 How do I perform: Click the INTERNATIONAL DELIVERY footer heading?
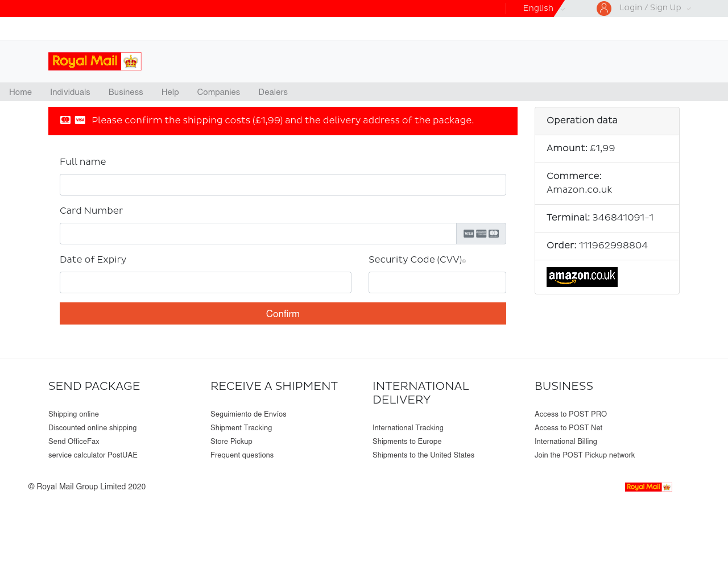click(x=421, y=393)
